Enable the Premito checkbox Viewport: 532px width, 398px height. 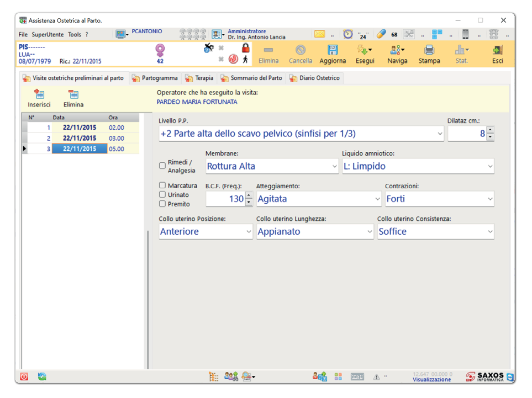[x=162, y=204]
